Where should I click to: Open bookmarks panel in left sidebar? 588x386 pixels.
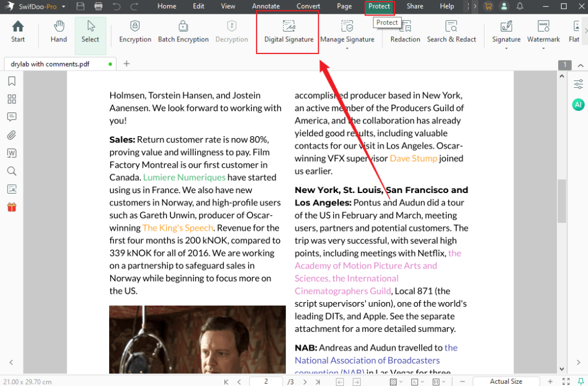(11, 81)
